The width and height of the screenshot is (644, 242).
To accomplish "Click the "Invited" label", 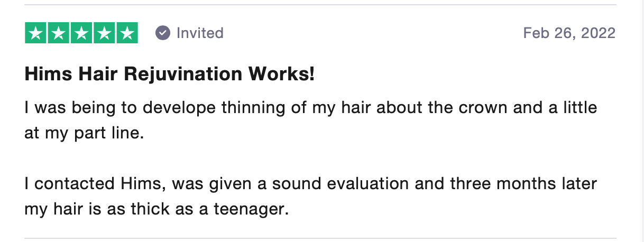I will (x=200, y=33).
